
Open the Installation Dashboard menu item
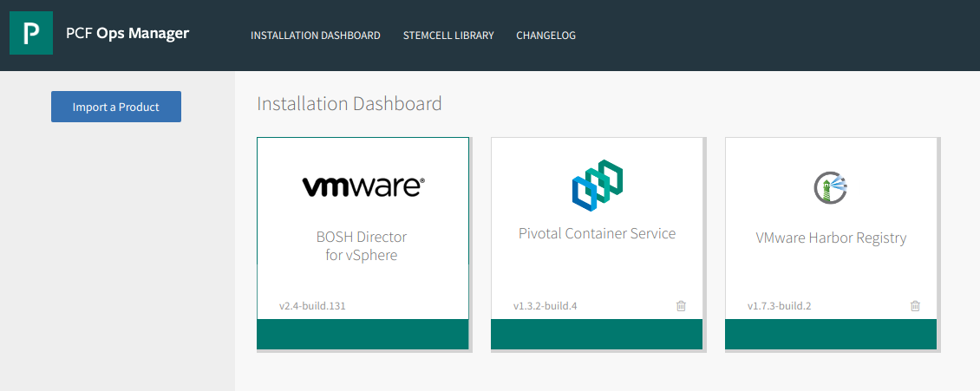tap(316, 36)
